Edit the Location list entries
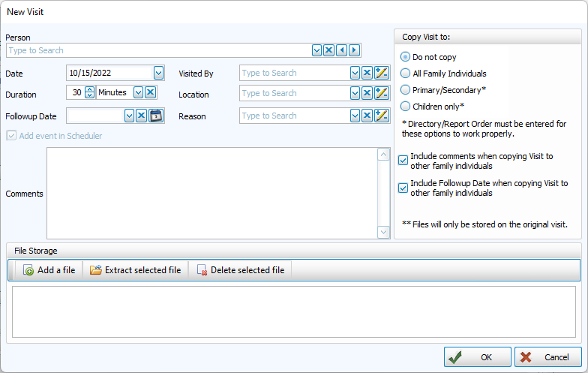588x373 pixels. click(x=381, y=93)
